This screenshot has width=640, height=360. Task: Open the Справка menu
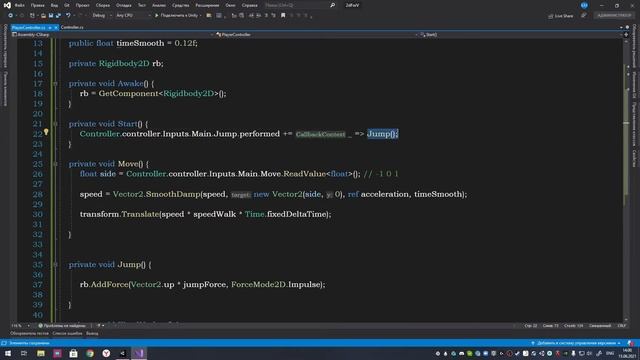click(x=249, y=5)
